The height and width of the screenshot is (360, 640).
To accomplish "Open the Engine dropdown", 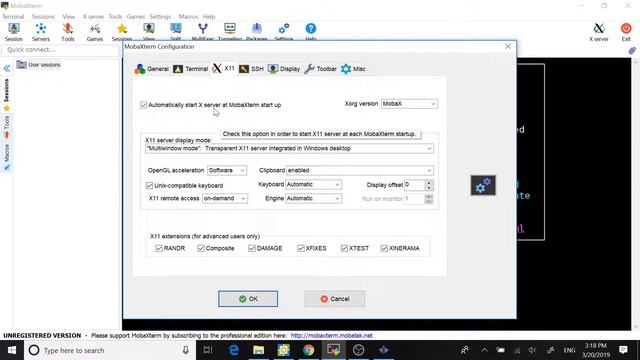I will (x=313, y=198).
